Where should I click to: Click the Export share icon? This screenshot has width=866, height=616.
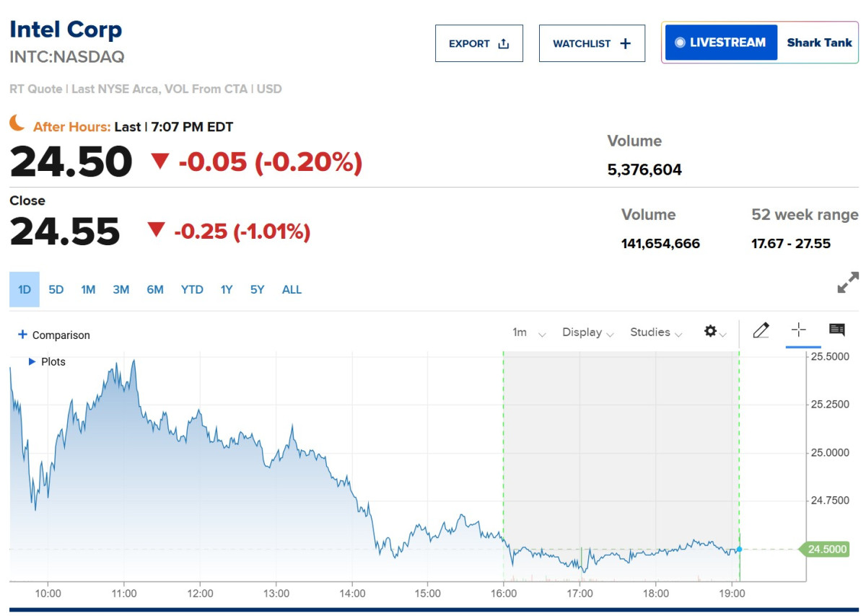coord(504,44)
